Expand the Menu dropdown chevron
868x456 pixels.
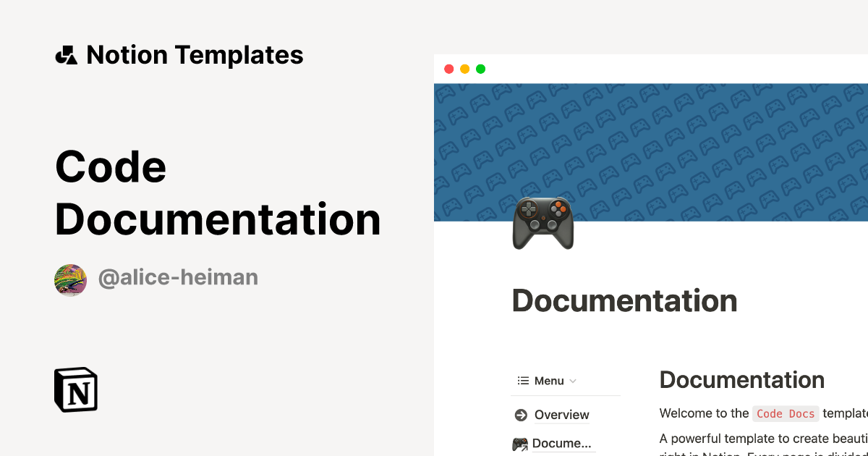pos(574,381)
